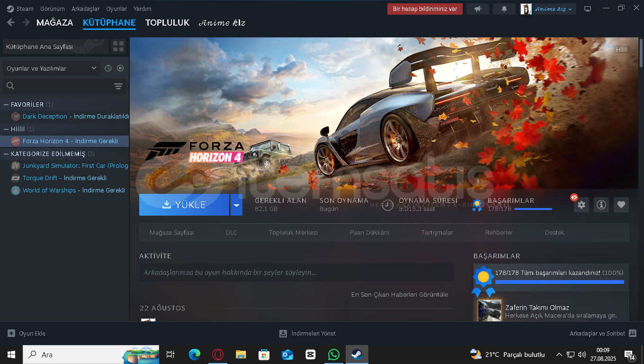Open the Opera browser taskbar icon
Screen dimensions: 644x364
coord(218,355)
